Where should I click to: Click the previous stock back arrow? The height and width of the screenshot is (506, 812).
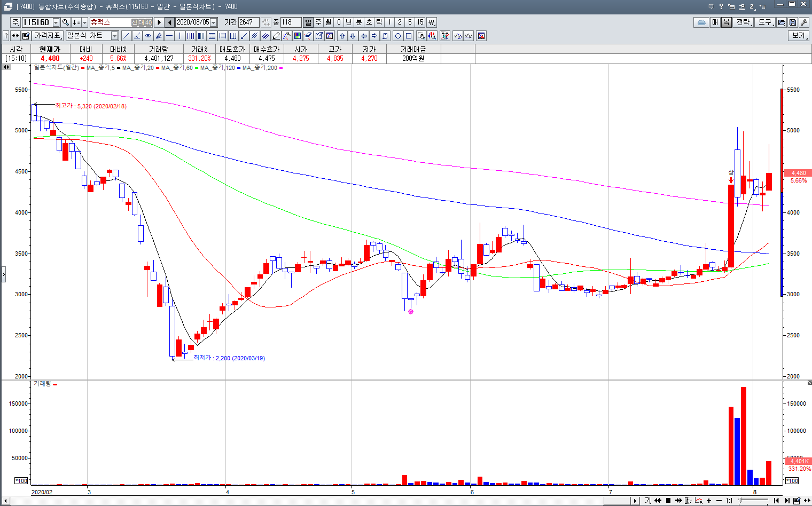tap(169, 22)
